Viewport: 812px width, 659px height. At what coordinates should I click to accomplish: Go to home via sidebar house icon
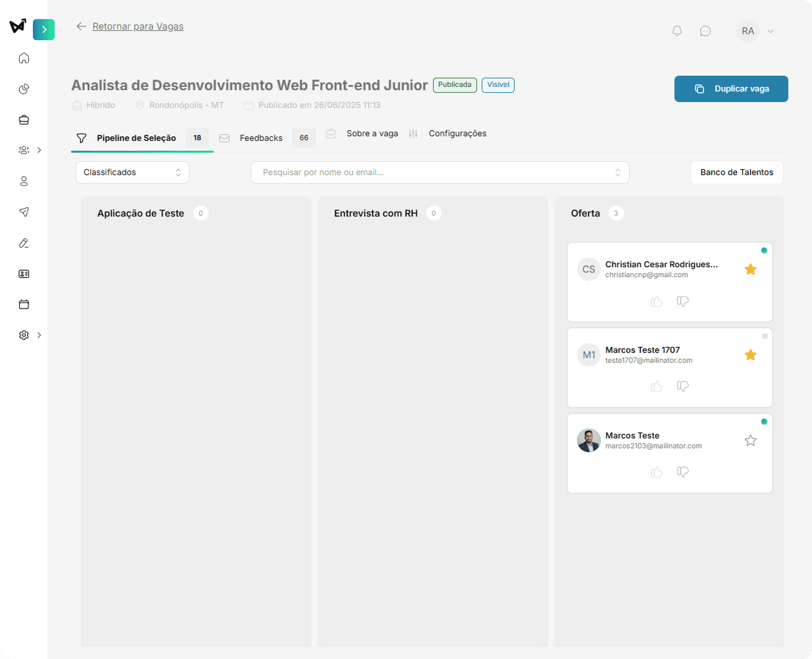point(24,58)
